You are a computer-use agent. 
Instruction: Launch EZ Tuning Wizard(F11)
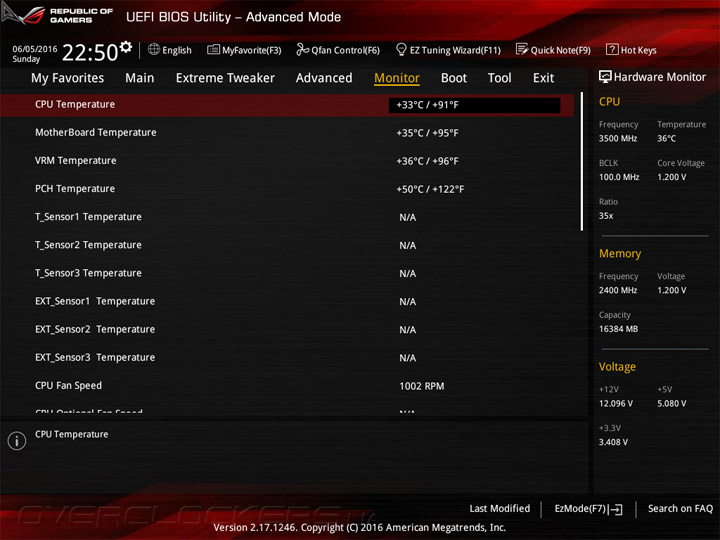(x=448, y=50)
